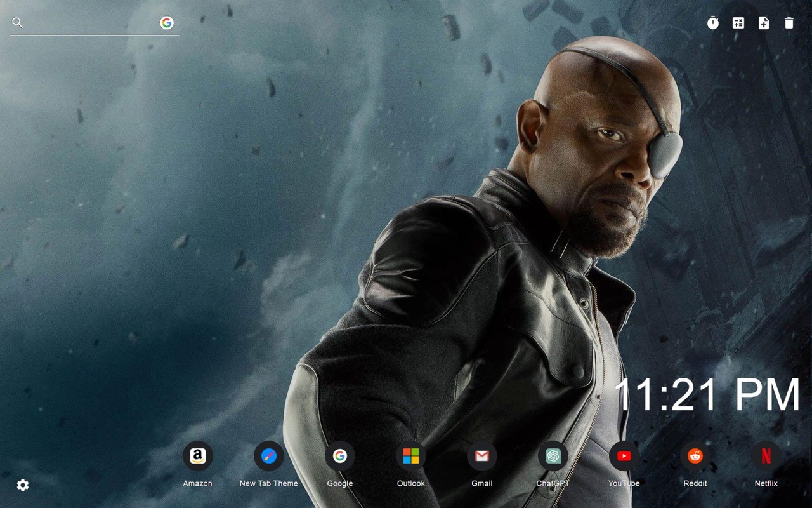Add a new note
Screen dimensions: 812x508
pyautogui.click(x=764, y=23)
